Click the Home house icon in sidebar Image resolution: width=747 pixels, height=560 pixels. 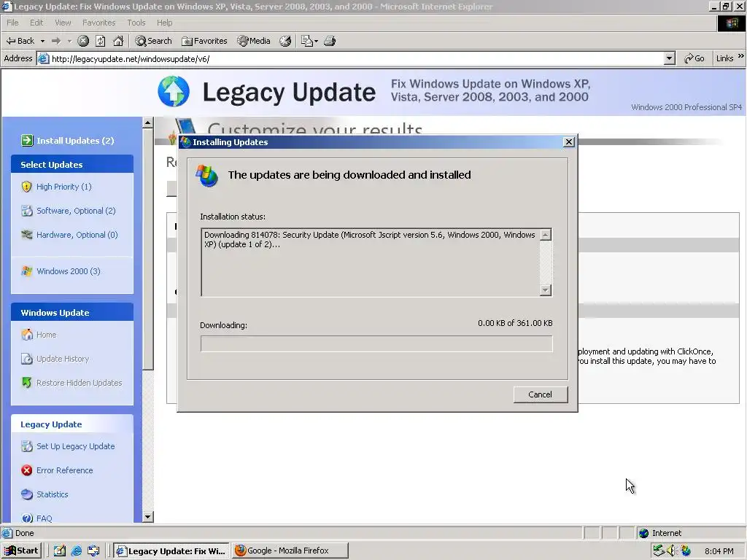click(x=27, y=335)
